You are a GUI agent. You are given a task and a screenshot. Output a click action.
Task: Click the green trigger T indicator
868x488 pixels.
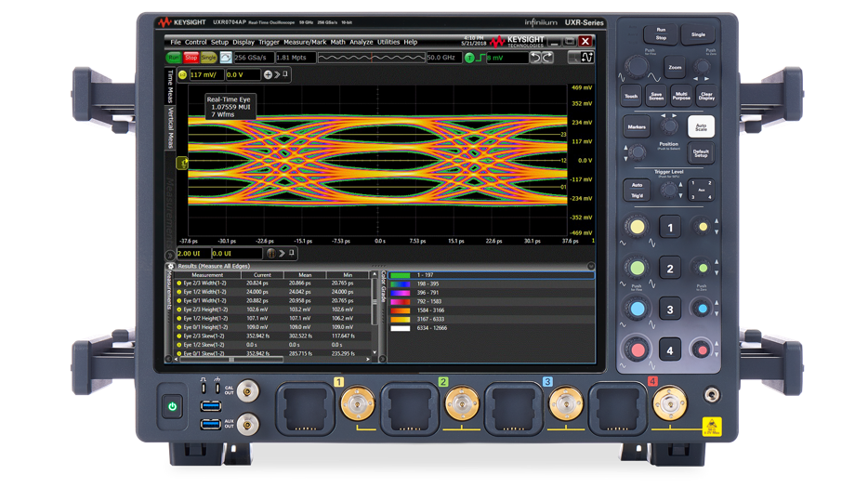tap(469, 58)
